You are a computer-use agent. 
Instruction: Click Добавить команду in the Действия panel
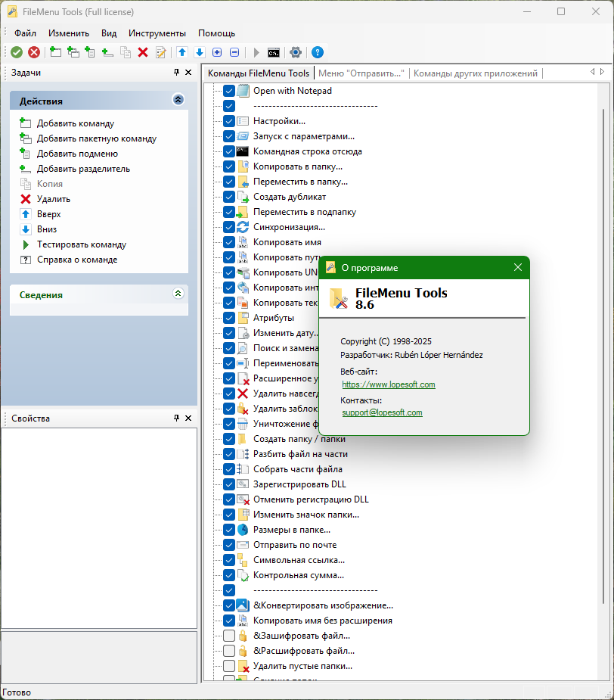[x=76, y=123]
